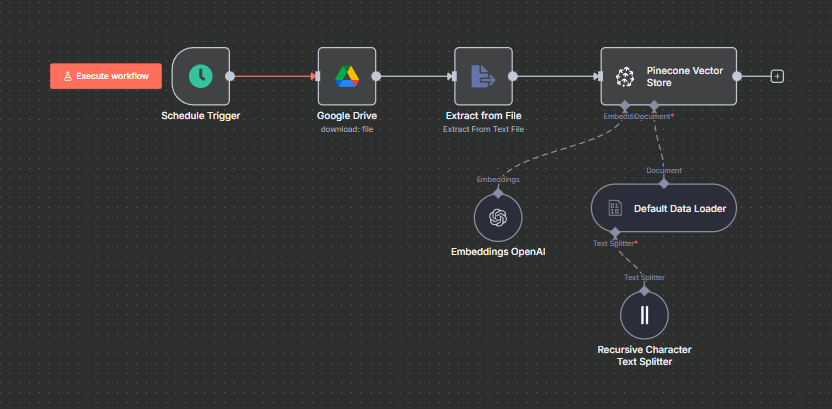Click Pinecone's Embedding diamond connector
Viewport: 832px width, 409px height.
click(x=625, y=105)
